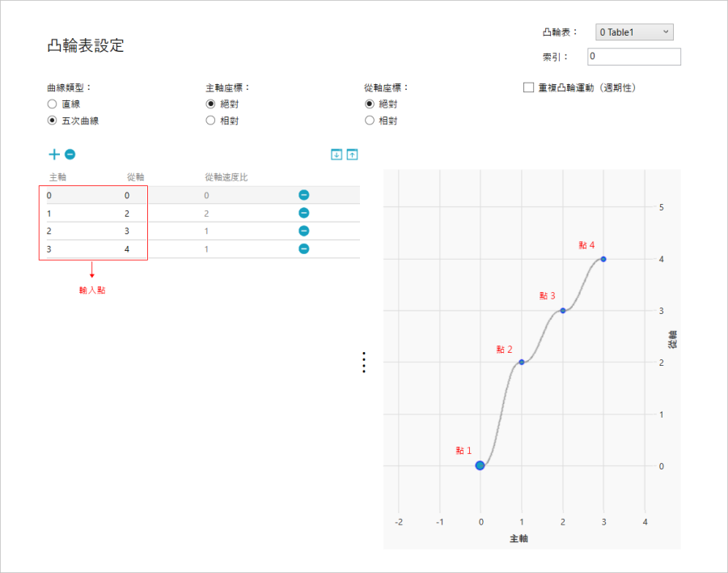The image size is (728, 573).
Task: Select the 五次曲線 curve type radio
Action: [x=52, y=121]
